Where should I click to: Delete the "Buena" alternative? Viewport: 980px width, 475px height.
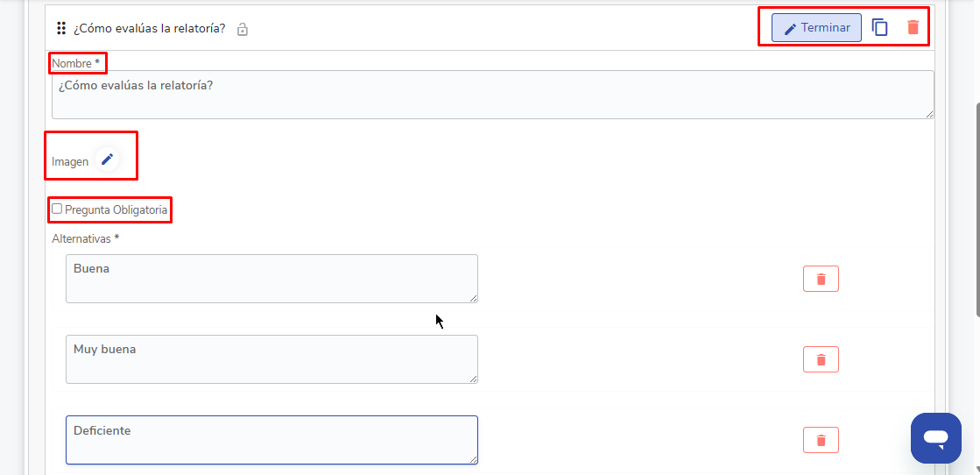[x=821, y=279]
